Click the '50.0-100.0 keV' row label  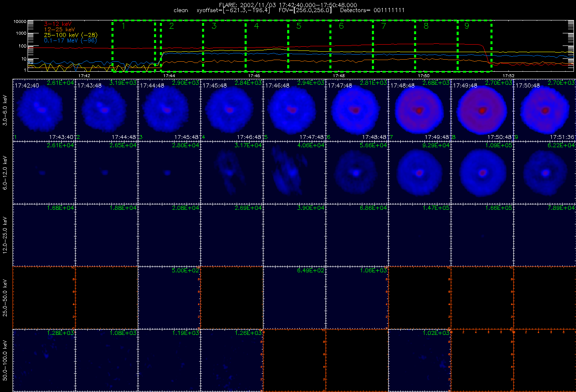tap(5, 360)
